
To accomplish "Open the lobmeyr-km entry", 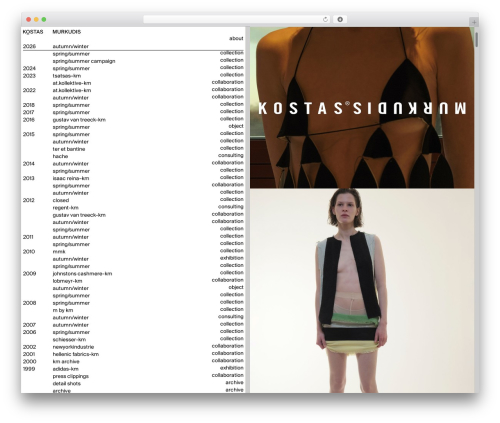I will point(67,281).
